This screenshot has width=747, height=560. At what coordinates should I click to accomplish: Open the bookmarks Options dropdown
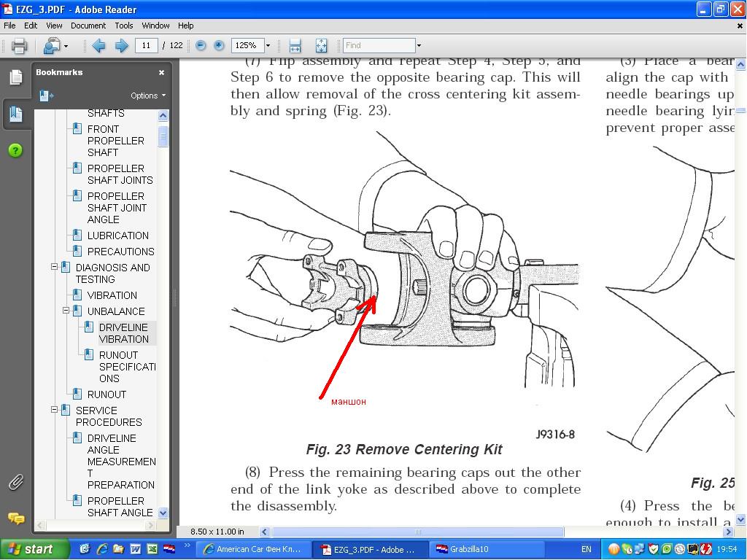(x=148, y=96)
